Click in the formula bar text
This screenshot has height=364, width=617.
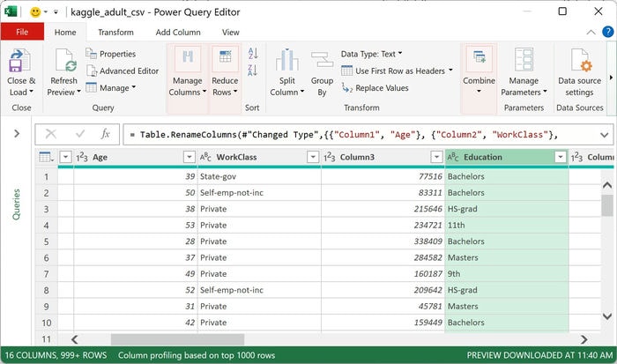pyautogui.click(x=349, y=135)
